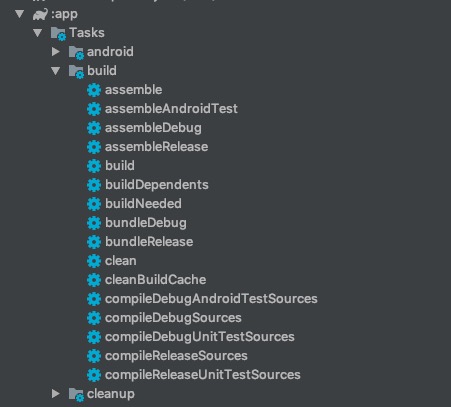Select the buildNeeded task
Viewport: 451px width, 407px height.
(x=143, y=204)
